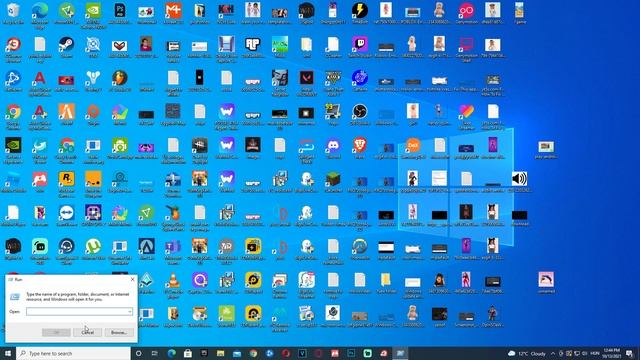640x360 pixels.
Task: Select the Dead by Daylight shortcut
Action: [x=200, y=145]
